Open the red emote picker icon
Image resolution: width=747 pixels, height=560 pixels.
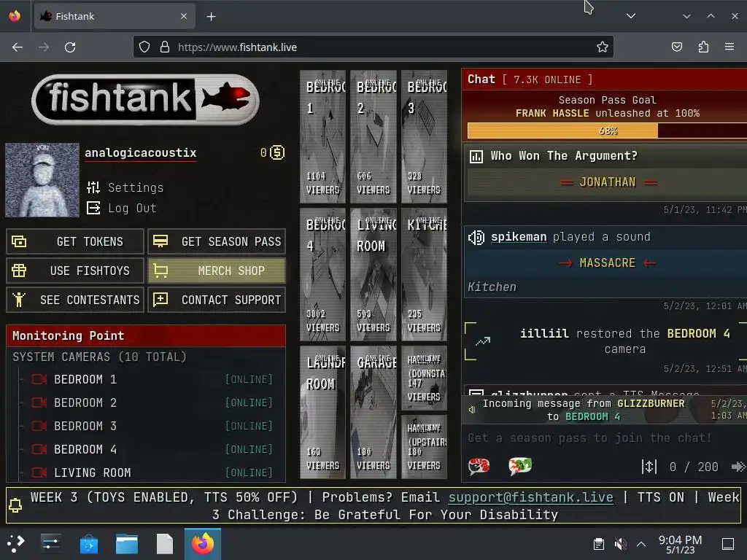click(x=479, y=466)
